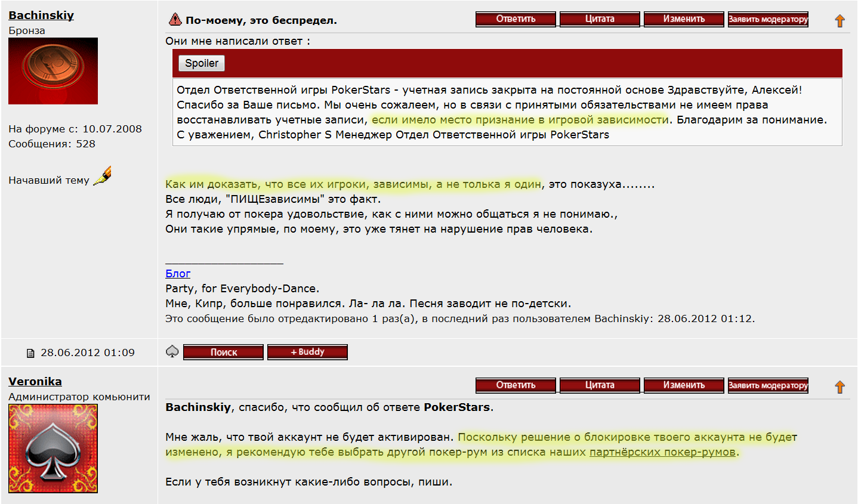The image size is (861, 504).
Task: Report the Veronika post with Заявить модератору
Action: (x=768, y=385)
